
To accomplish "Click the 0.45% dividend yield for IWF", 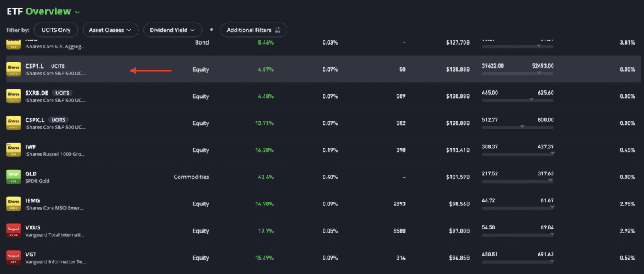I will coord(627,150).
